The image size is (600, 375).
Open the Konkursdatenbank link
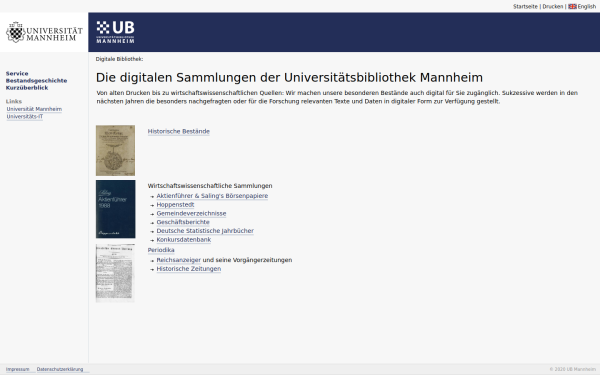184,240
